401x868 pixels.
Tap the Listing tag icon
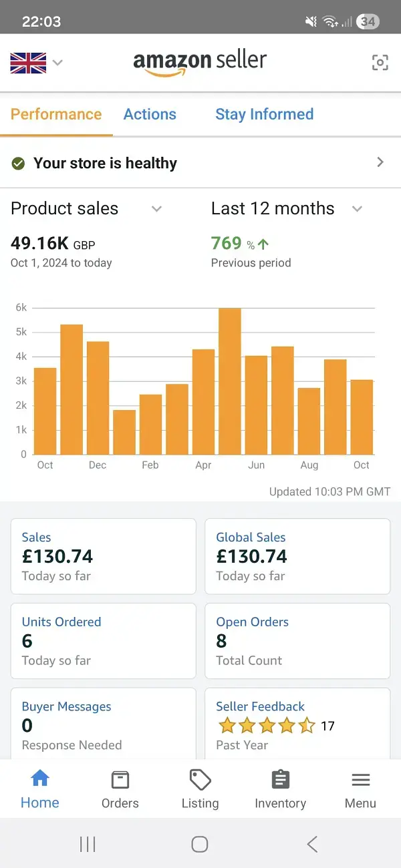(200, 779)
